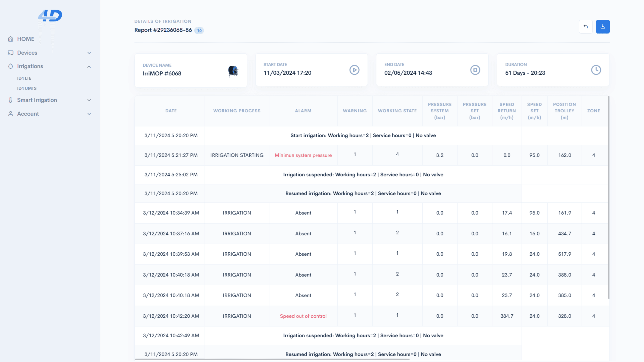Expand the Devices menu chevron

[89, 53]
